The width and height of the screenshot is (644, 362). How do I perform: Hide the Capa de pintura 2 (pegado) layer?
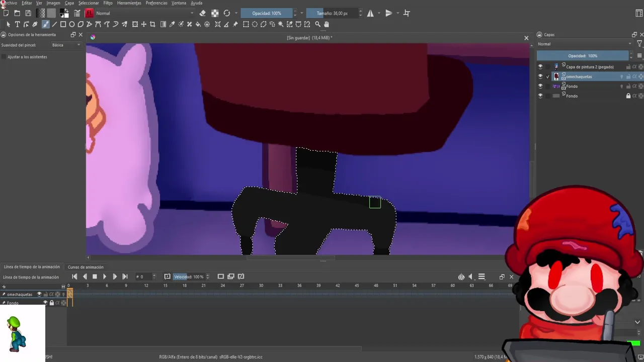540,67
